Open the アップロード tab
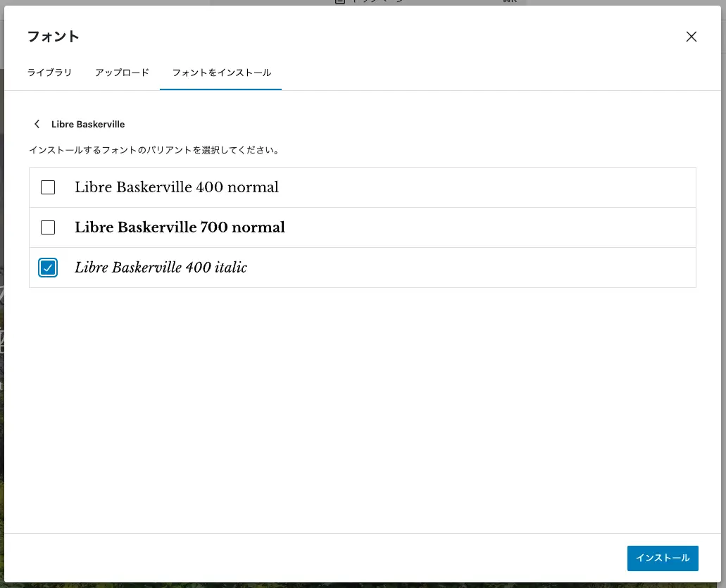Screen dimensions: 726x588 pyautogui.click(x=122, y=73)
